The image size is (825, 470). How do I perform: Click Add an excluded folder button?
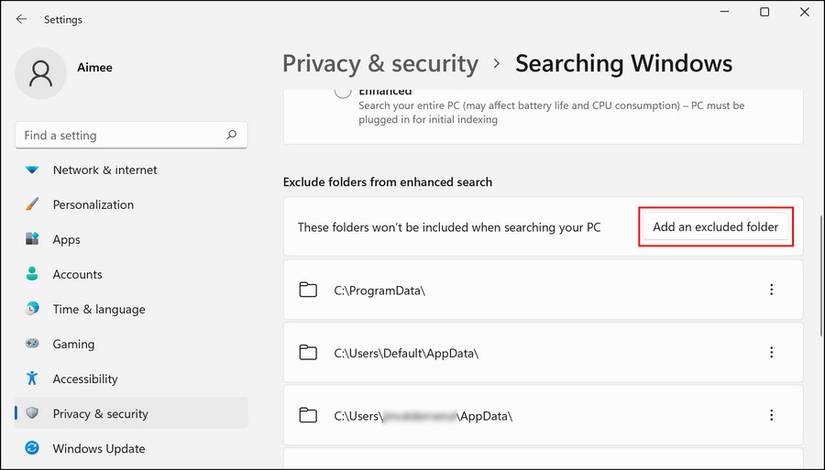pos(715,227)
